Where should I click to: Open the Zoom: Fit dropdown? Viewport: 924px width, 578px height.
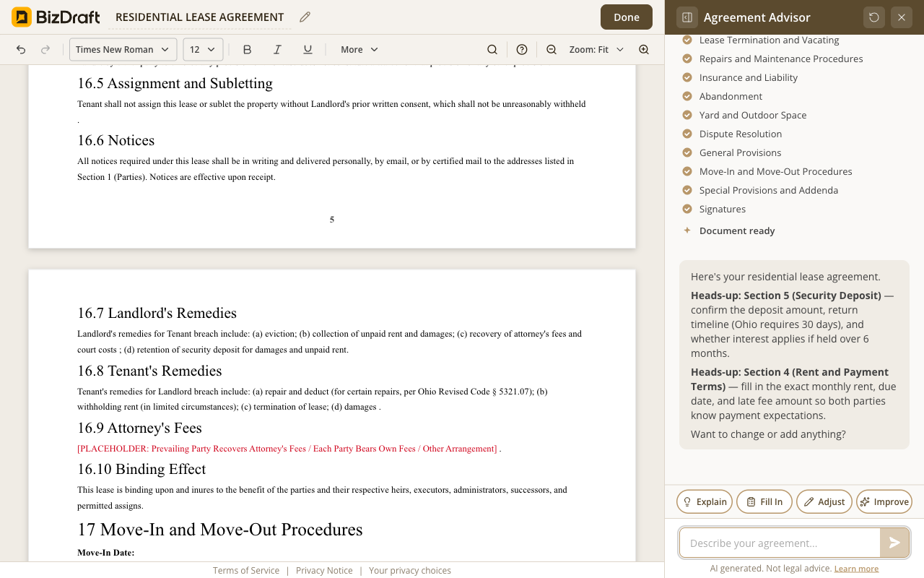pos(596,49)
